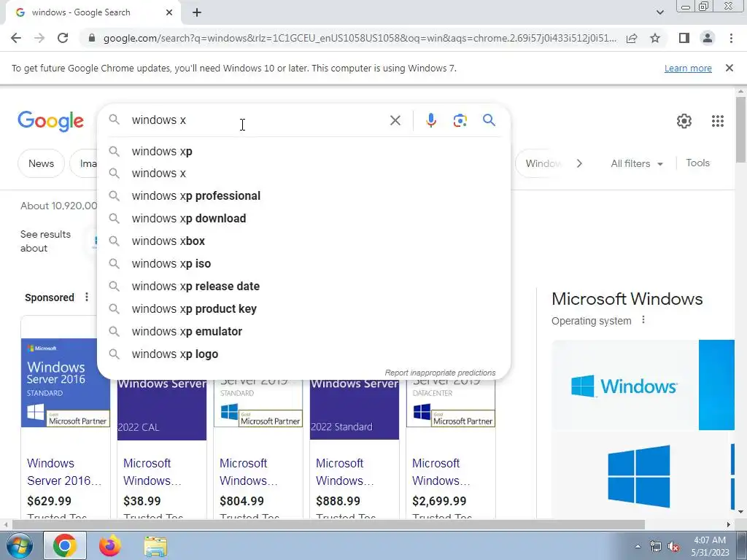Open Sponsored section options menu
The image size is (747, 560).
87,297
